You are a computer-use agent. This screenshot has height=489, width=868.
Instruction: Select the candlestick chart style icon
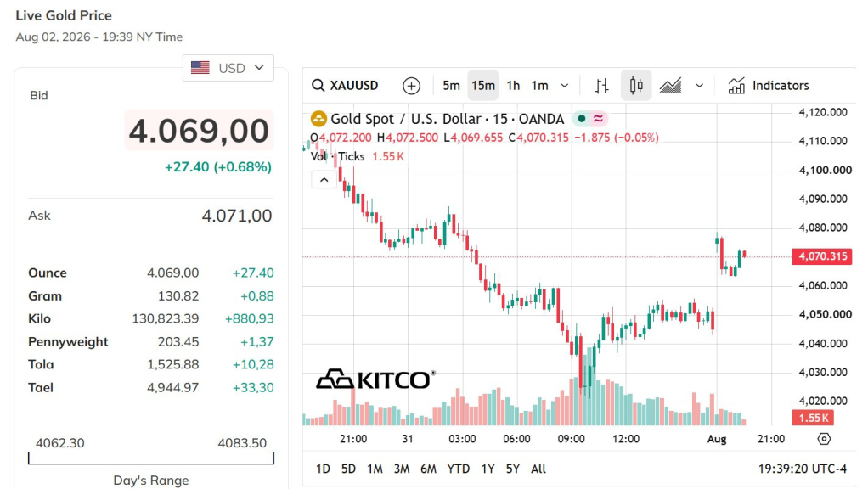pyautogui.click(x=636, y=86)
